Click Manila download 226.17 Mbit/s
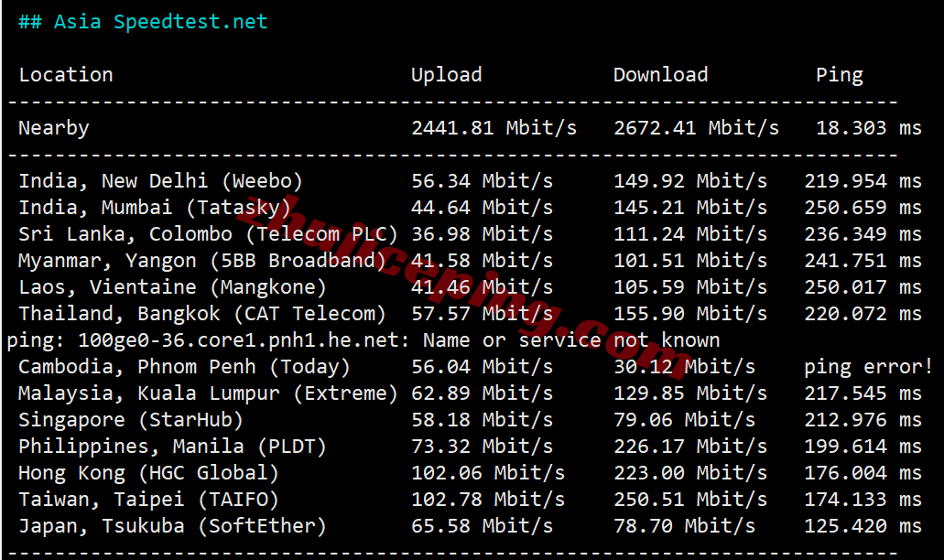944x560 pixels. pyautogui.click(x=690, y=446)
